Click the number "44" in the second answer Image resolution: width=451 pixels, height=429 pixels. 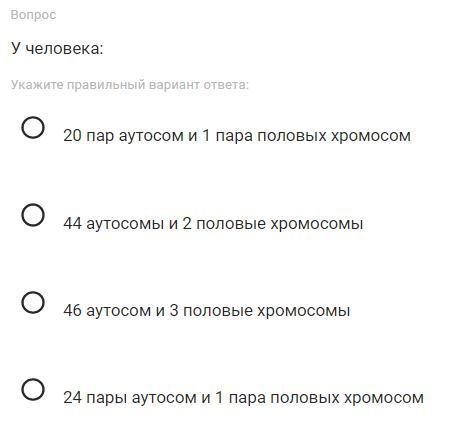pos(72,223)
